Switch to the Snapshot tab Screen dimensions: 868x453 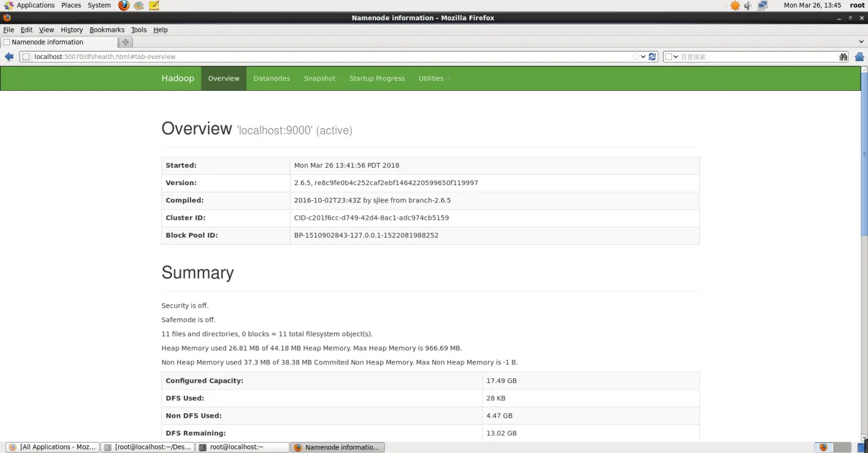[319, 79]
